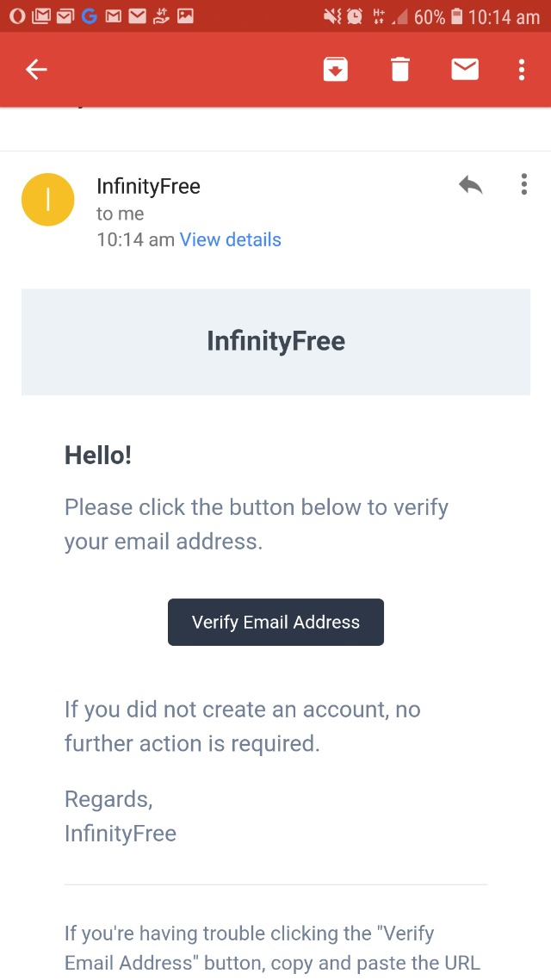Tap the Opera icon in status bar

click(17, 16)
